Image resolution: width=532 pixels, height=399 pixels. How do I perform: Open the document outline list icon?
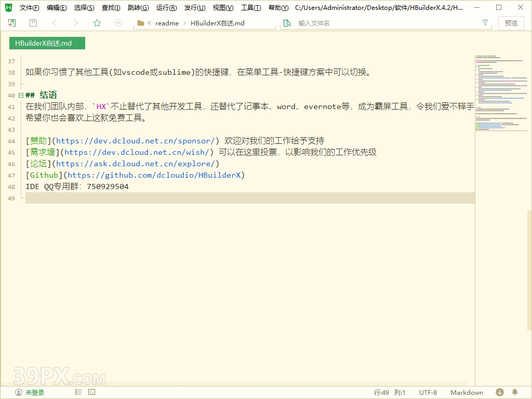coord(78,392)
